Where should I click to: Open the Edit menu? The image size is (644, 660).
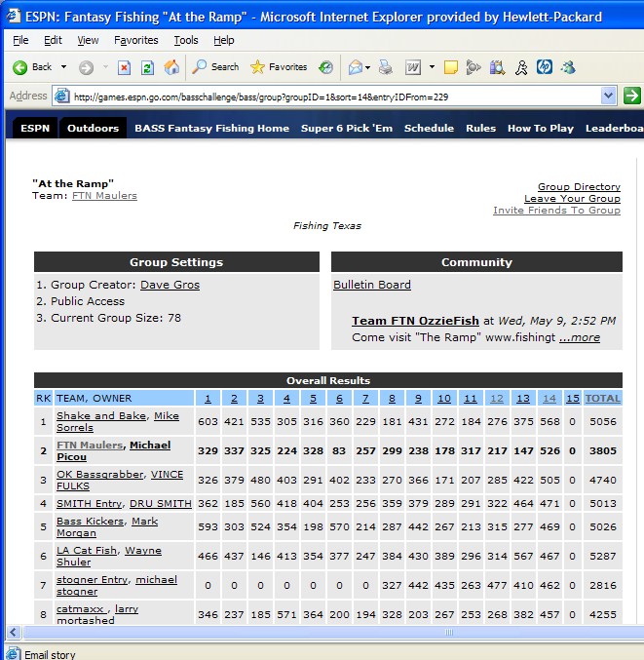pyautogui.click(x=53, y=40)
